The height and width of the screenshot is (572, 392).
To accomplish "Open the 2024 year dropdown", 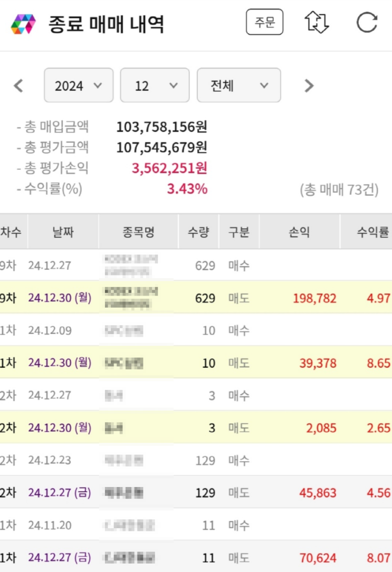I will point(79,85).
